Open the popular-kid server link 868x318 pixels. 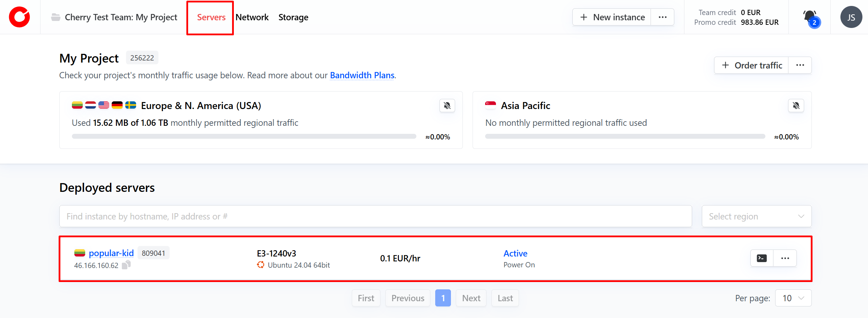coord(111,253)
